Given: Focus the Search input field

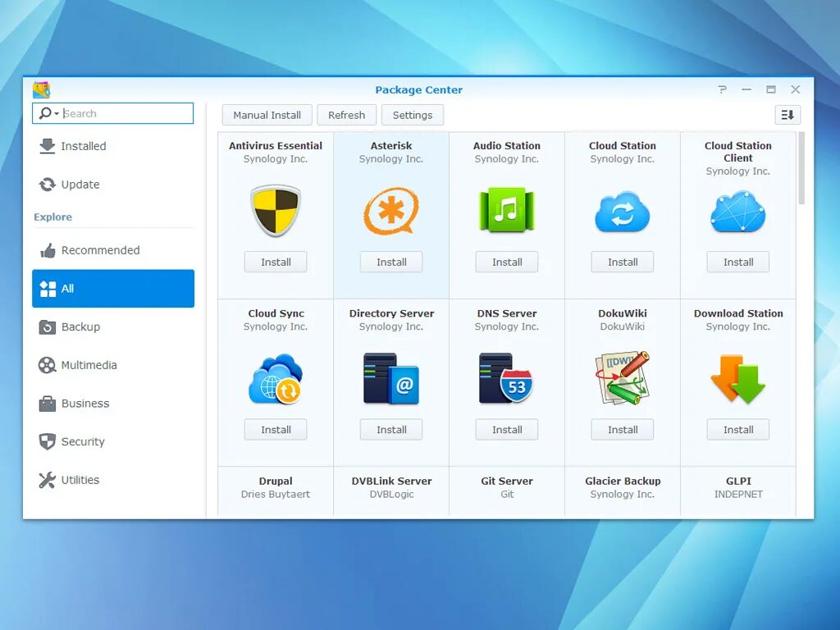Looking at the screenshot, I should pos(112,113).
